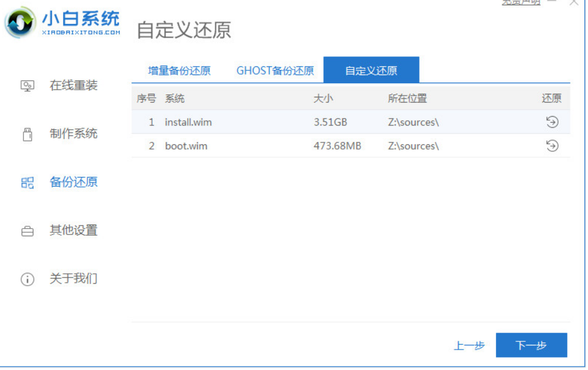Click the 所在位置 column header

point(407,99)
